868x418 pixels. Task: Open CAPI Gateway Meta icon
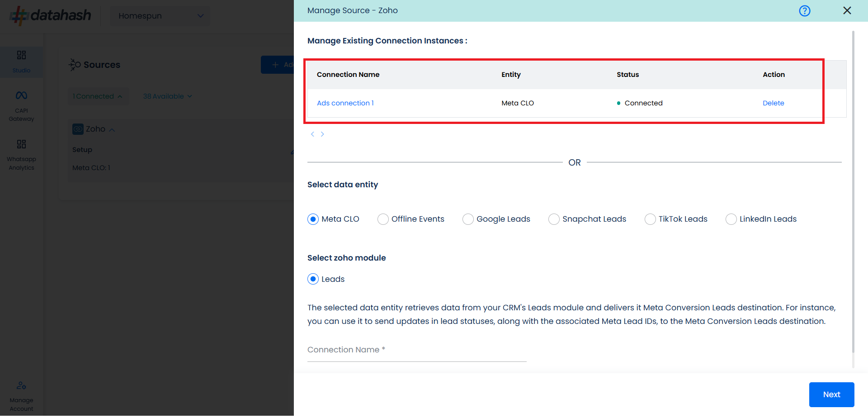tap(21, 95)
